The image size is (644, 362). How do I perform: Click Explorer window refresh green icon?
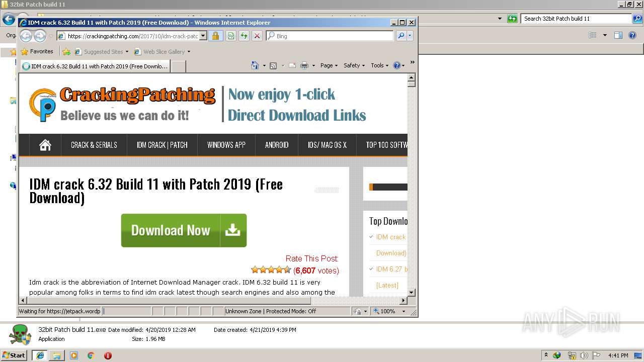point(512,19)
